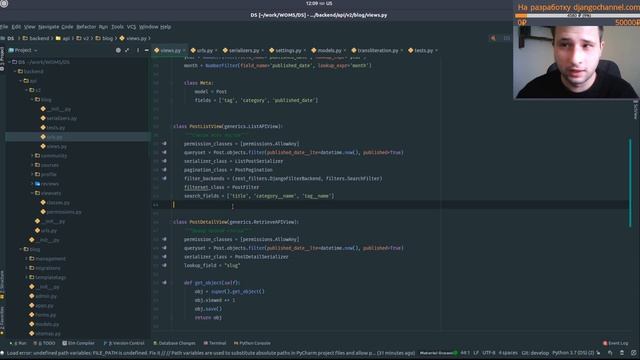This screenshot has height=360, width=640.
Task: Expand the migrations folder
Action: pos(27,268)
